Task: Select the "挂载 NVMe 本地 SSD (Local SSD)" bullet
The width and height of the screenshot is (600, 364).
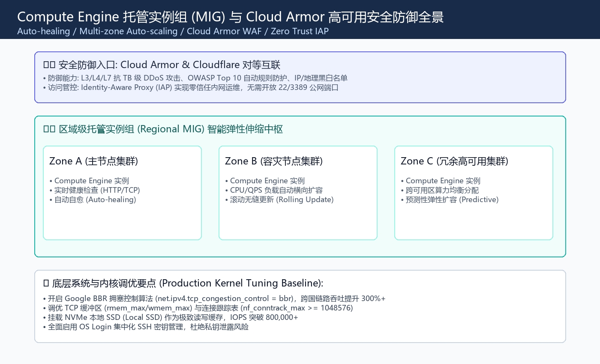Action: 171,317
